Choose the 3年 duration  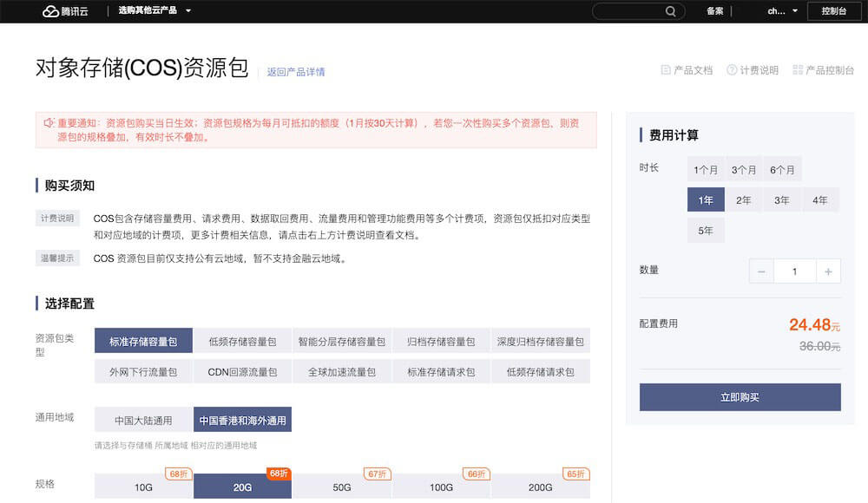(x=782, y=199)
